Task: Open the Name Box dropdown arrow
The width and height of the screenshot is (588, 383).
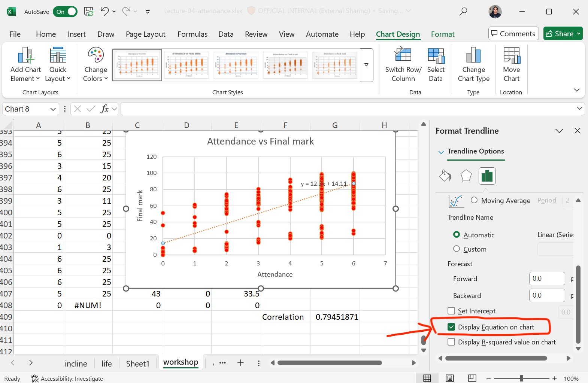Action: (53, 109)
